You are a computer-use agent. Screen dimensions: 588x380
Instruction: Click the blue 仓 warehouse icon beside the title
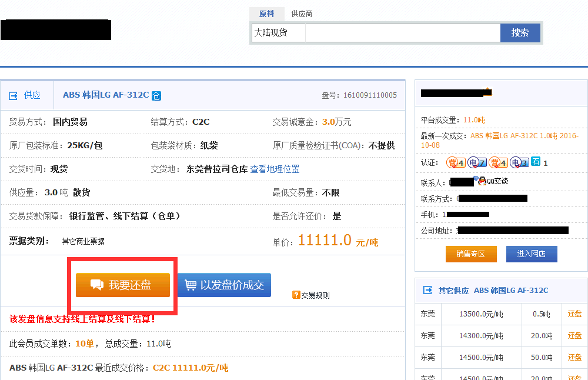click(156, 96)
